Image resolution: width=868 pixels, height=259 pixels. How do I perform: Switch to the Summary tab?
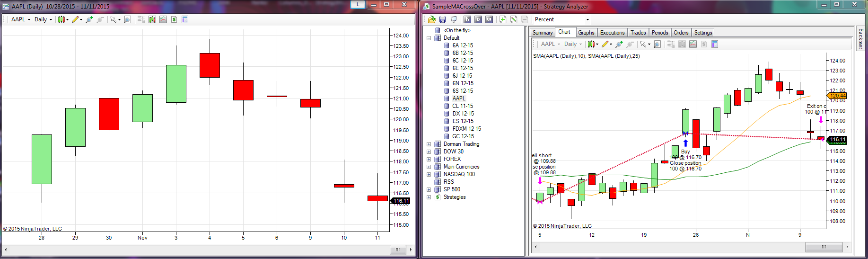[x=542, y=33]
